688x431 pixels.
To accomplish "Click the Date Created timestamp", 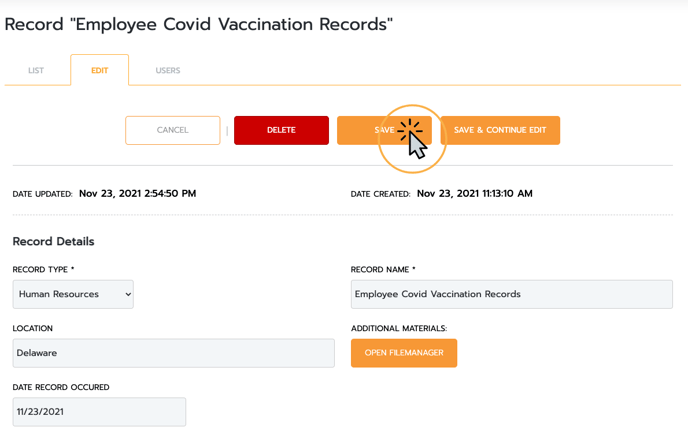I will click(474, 194).
